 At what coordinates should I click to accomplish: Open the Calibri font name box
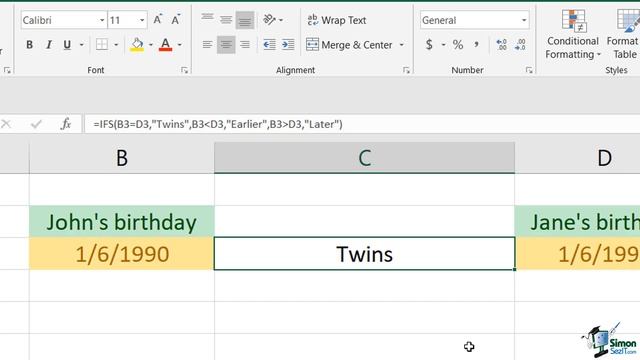click(64, 20)
